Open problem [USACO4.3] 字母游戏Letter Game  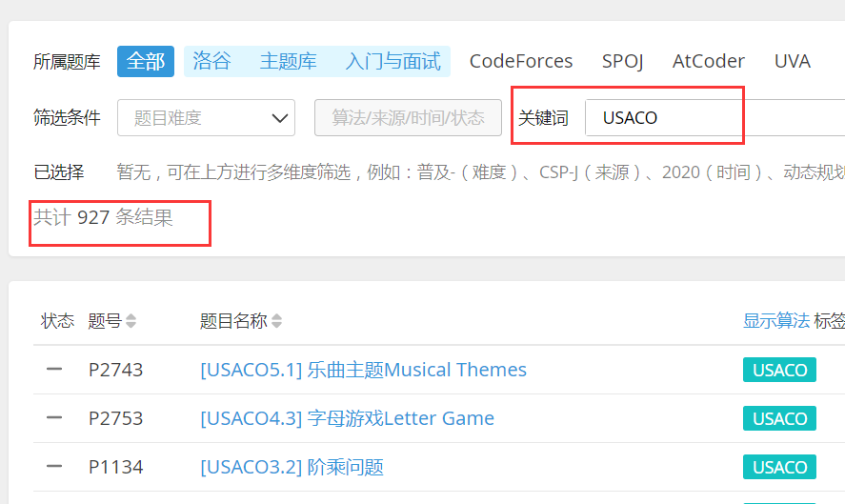(x=347, y=418)
